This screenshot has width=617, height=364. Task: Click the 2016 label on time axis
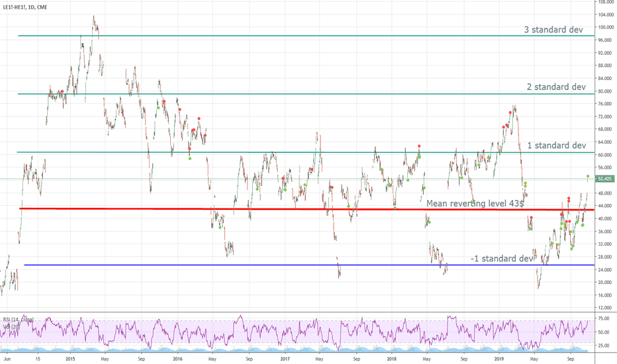pyautogui.click(x=177, y=359)
